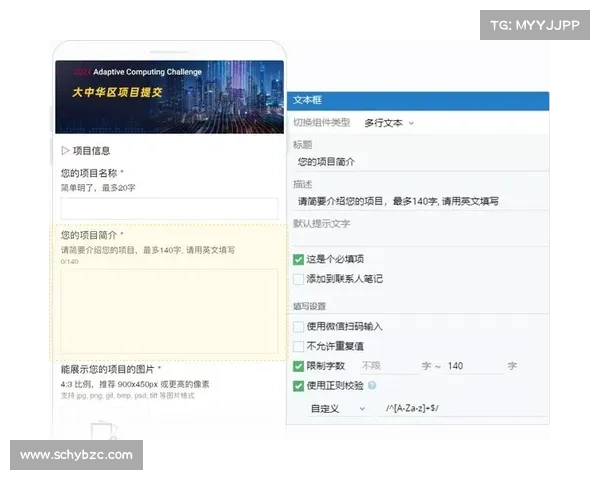The width and height of the screenshot is (600, 480).
Task: Enable 添加到联系人笔记 checkbox
Action: 298,279
